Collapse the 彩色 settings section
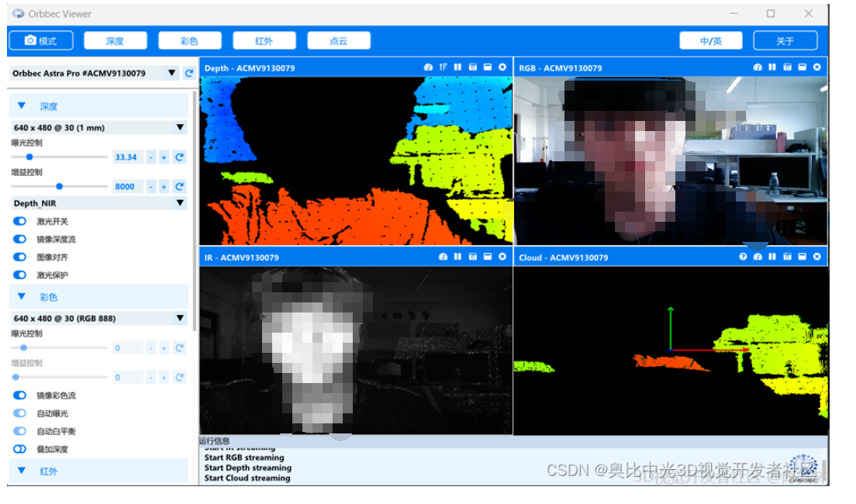Screen dimensions: 856x504 pyautogui.click(x=21, y=296)
